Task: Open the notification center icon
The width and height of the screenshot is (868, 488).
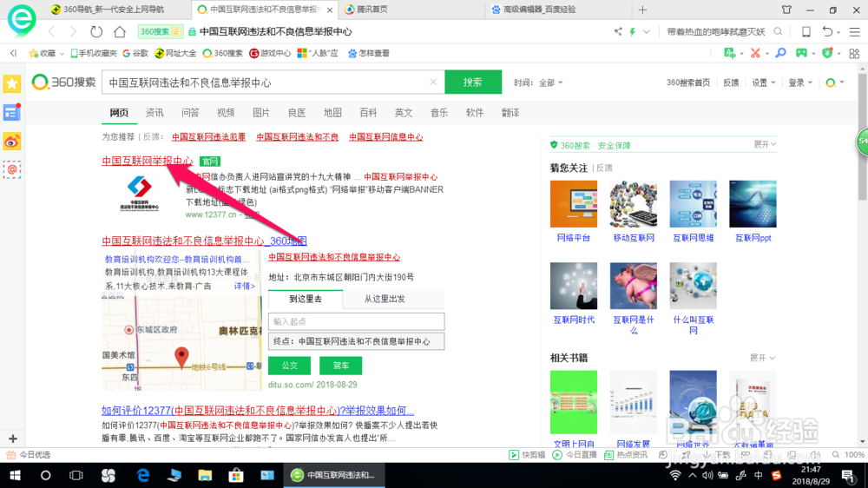Action: pyautogui.click(x=848, y=475)
